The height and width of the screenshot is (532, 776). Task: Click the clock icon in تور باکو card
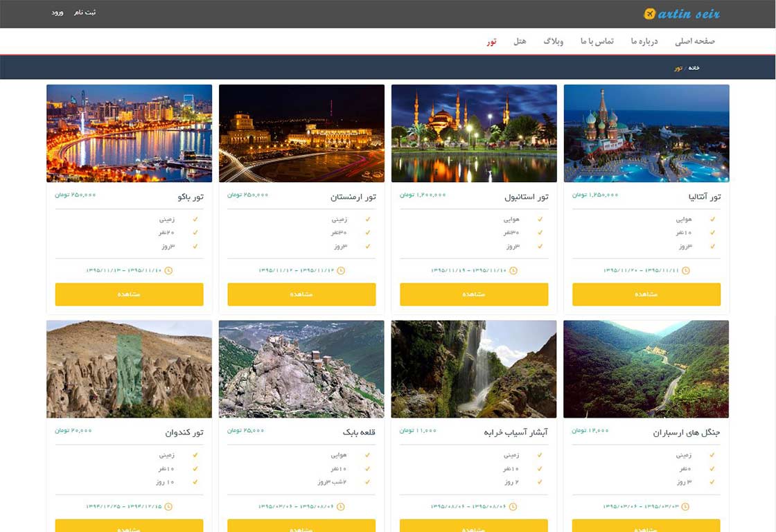point(168,271)
